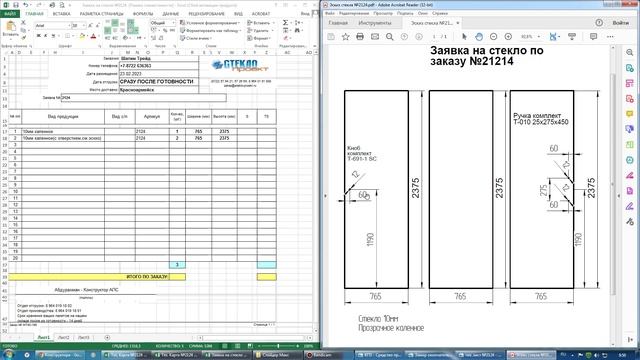Search PDF with magnifier icon in toolbar
This screenshot has height=360, width=640.
[x=389, y=37]
